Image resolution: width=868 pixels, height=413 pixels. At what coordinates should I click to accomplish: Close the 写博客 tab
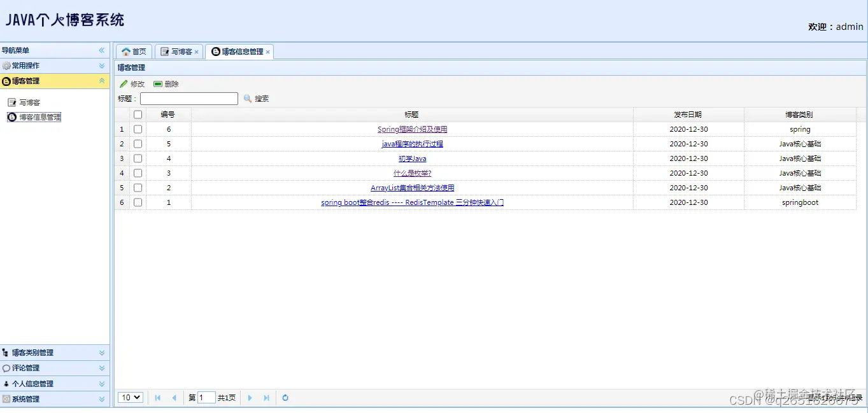tap(197, 52)
